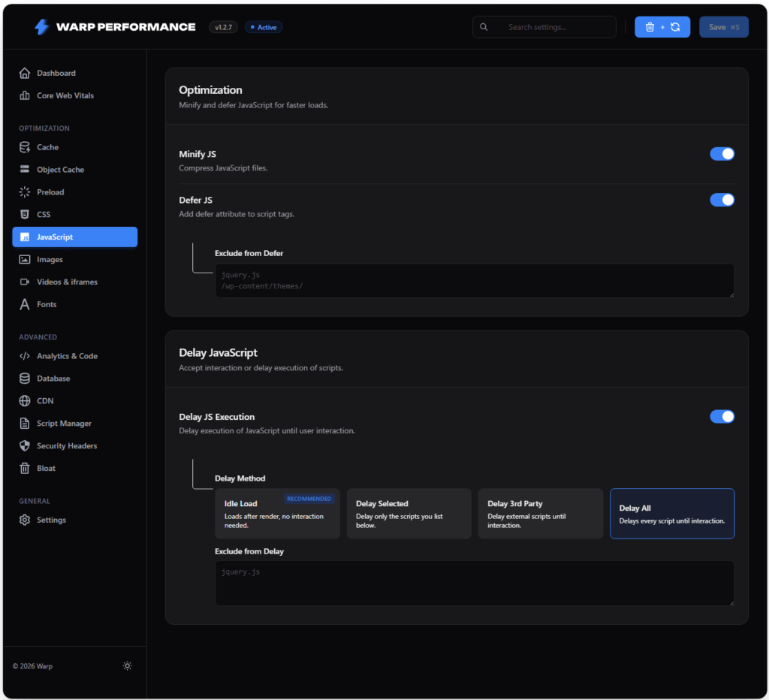Viewport: 769px width, 700px height.
Task: Click the Exclude from Delay textarea
Action: (475, 583)
